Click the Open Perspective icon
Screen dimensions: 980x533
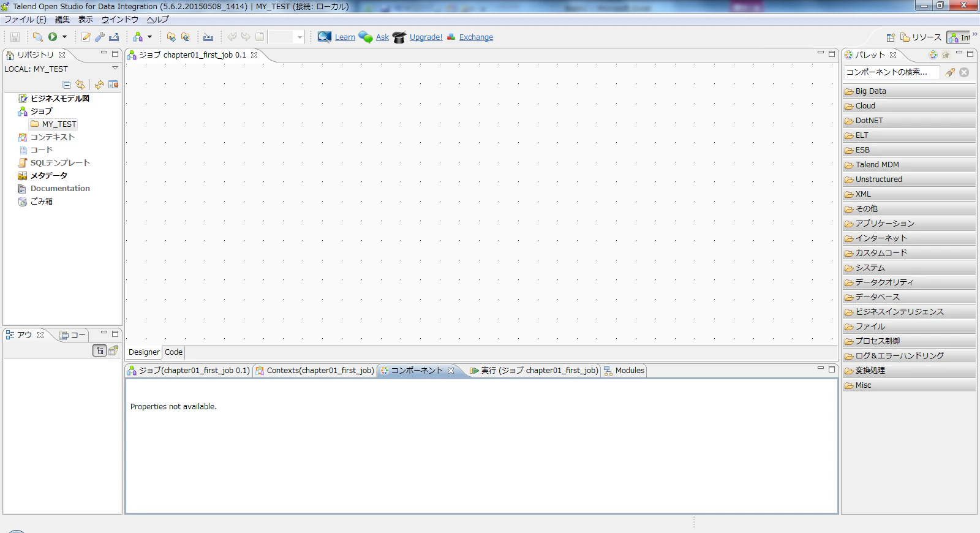891,37
